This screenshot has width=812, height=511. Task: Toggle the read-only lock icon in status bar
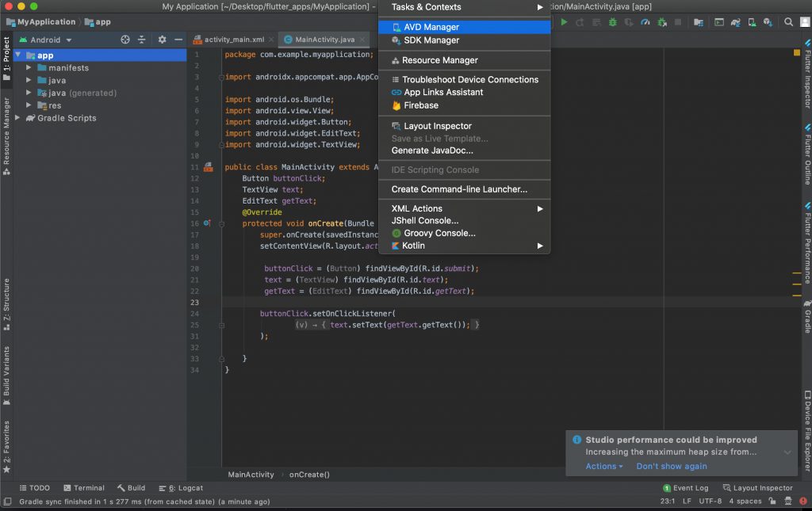[x=772, y=501]
